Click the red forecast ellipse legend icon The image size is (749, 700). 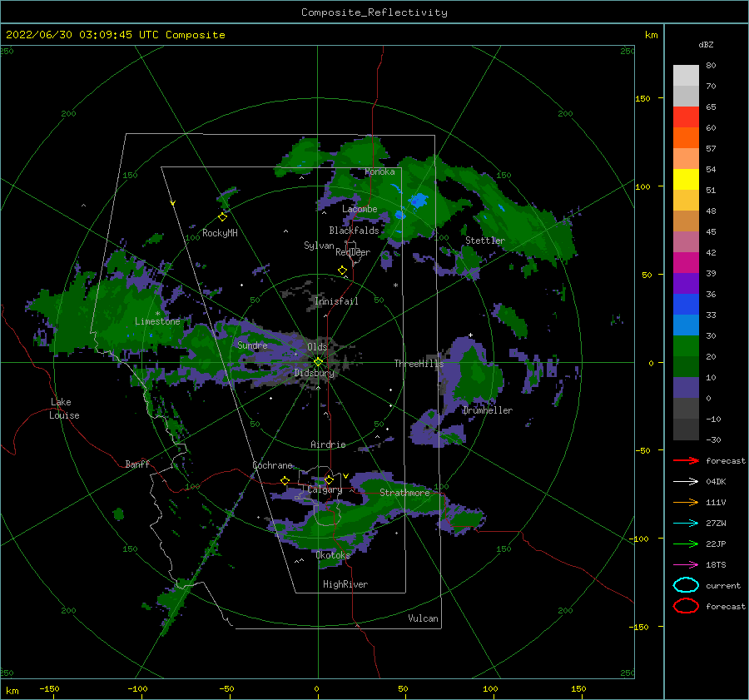coord(686,606)
